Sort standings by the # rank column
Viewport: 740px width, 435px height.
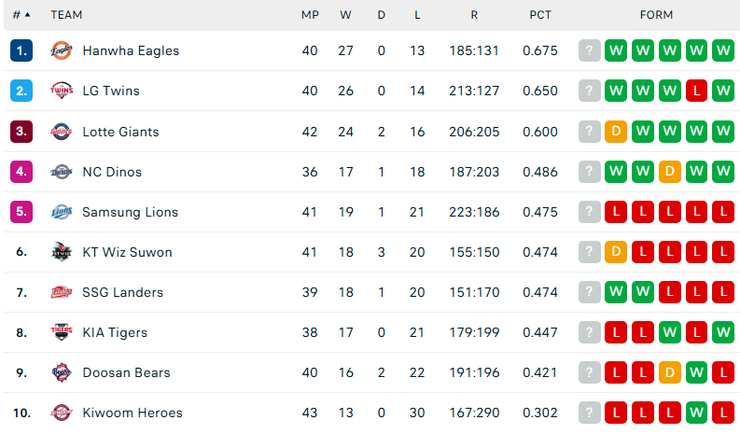21,15
